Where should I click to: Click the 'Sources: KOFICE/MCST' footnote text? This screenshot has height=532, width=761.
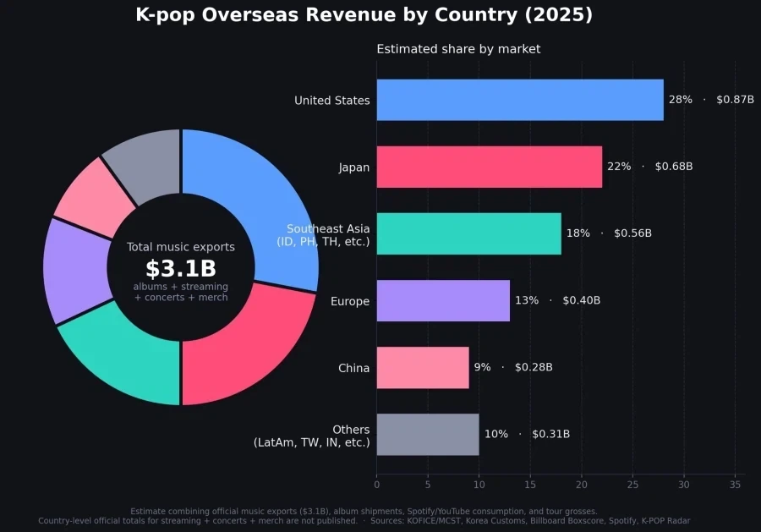[530, 521]
